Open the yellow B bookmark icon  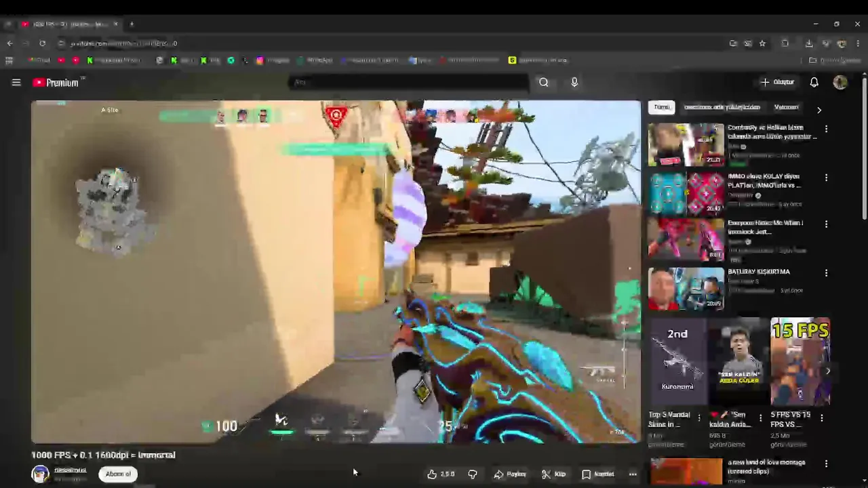click(512, 60)
